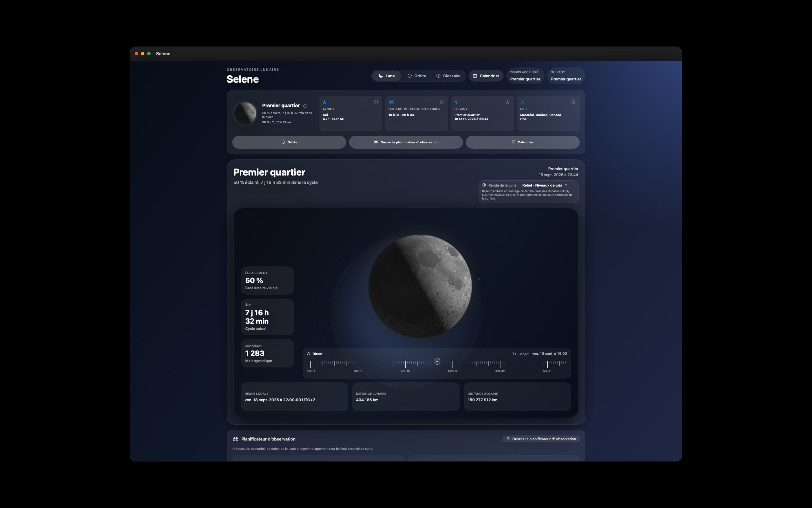812x508 pixels.
Task: Click the rotation icon beside -27,5°
Action: pos(514,353)
